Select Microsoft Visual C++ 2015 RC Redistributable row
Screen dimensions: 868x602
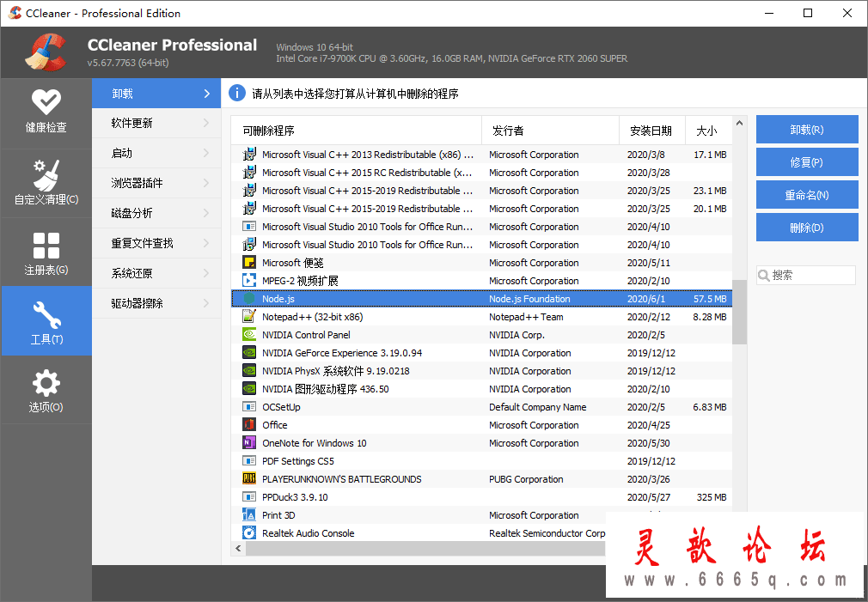point(481,173)
